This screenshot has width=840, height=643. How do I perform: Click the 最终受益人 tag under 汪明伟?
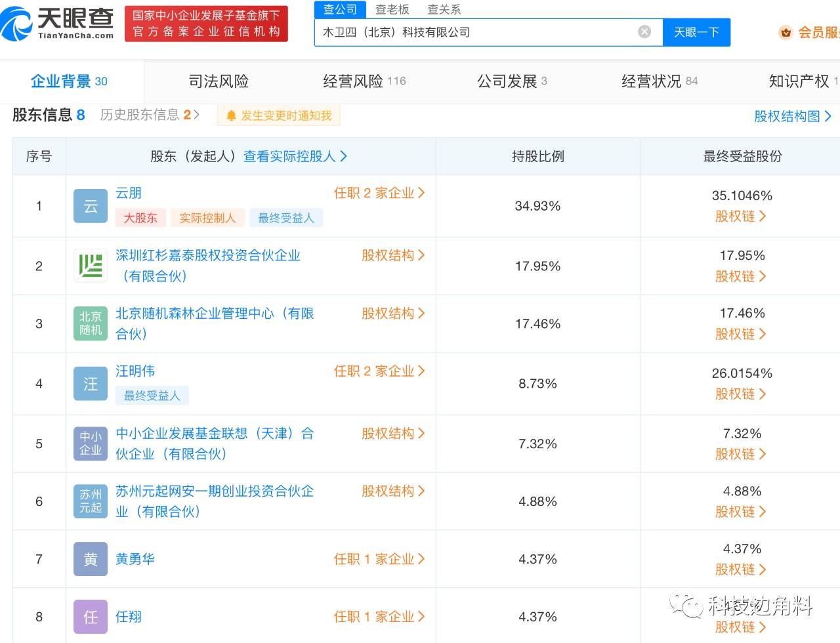(x=152, y=396)
